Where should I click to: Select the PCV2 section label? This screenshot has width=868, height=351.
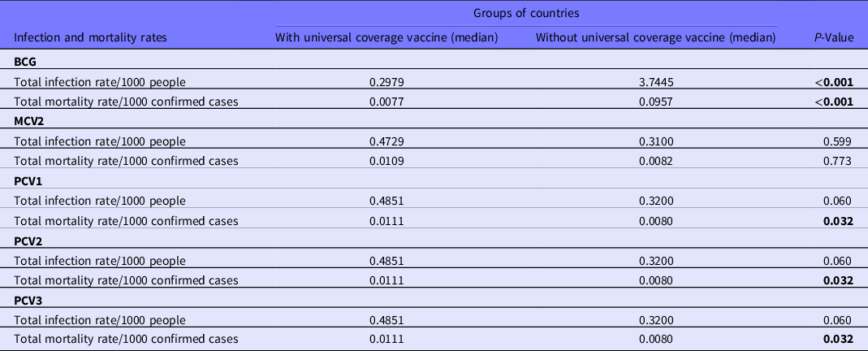29,240
